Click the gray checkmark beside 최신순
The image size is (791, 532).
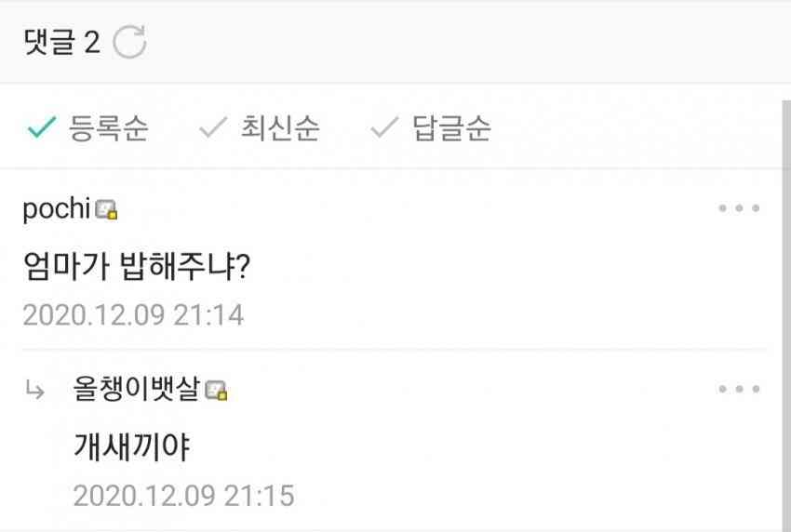[213, 127]
